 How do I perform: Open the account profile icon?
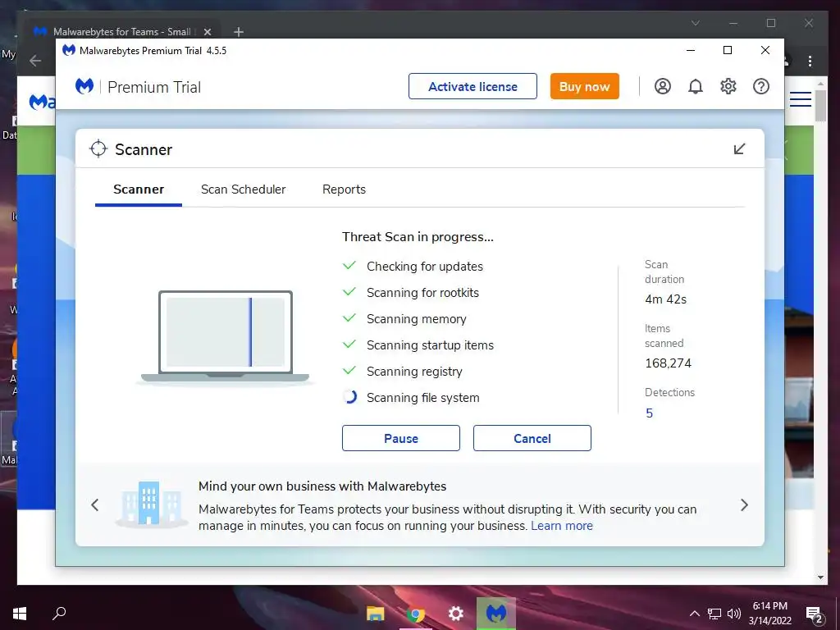coord(663,86)
